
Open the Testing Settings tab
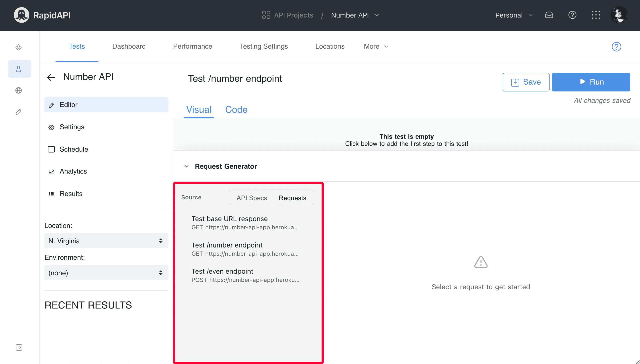click(264, 47)
